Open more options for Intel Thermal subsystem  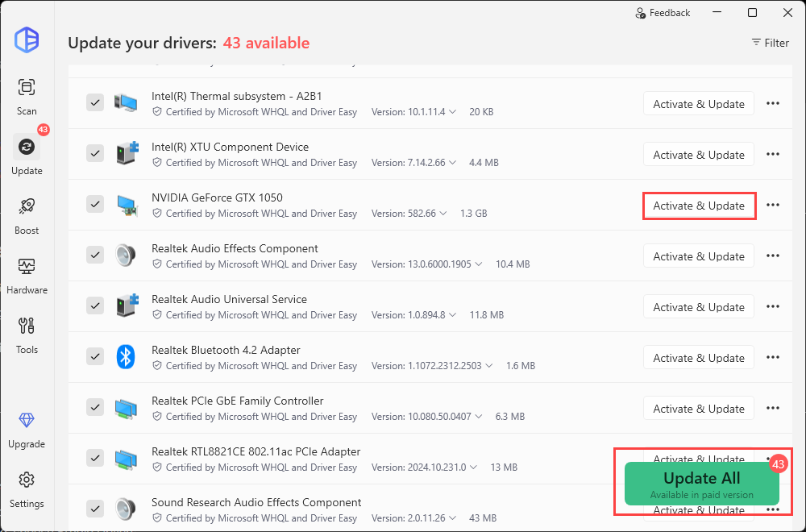pos(773,103)
